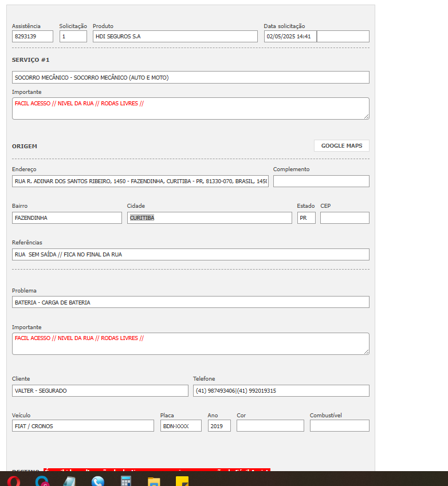448x486 pixels.
Task: Focus the Referências text field
Action: [190, 255]
